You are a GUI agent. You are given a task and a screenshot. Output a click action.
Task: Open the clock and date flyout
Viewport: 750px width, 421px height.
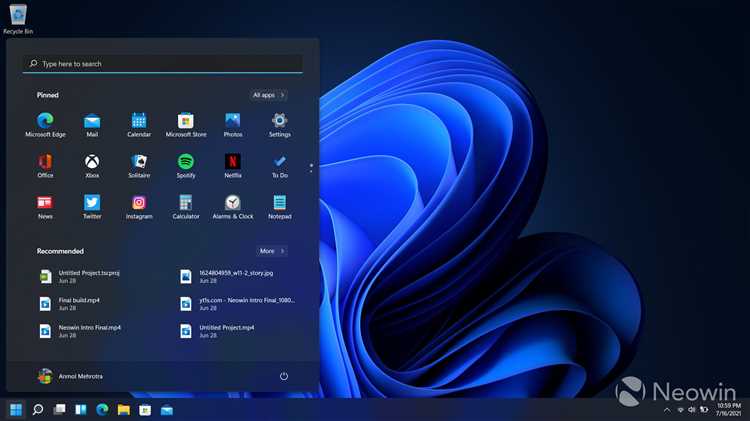pyautogui.click(x=729, y=410)
